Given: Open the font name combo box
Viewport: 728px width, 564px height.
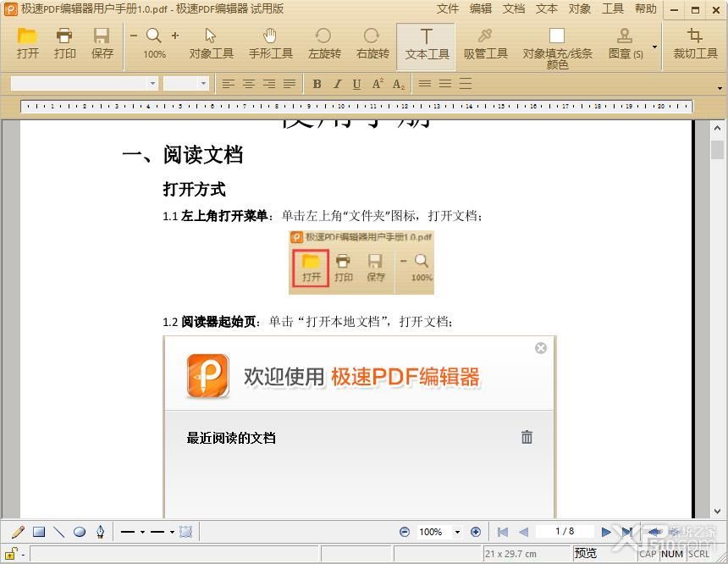Looking at the screenshot, I should tap(84, 84).
